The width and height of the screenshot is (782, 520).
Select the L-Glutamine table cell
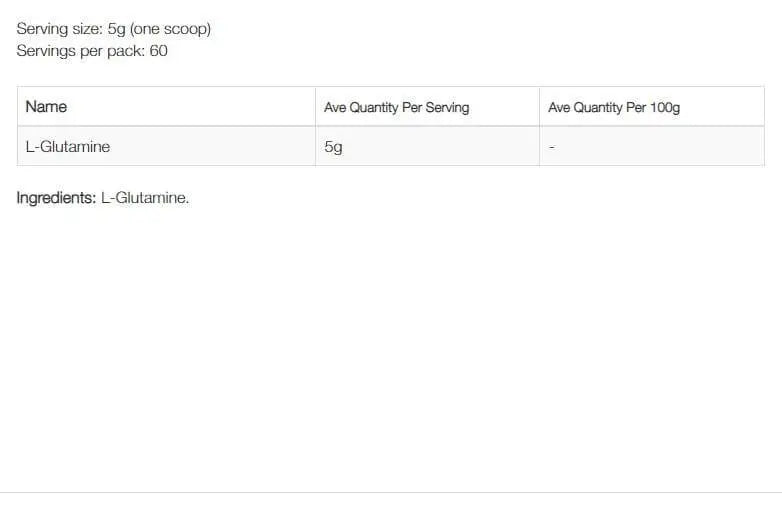[x=68, y=147]
